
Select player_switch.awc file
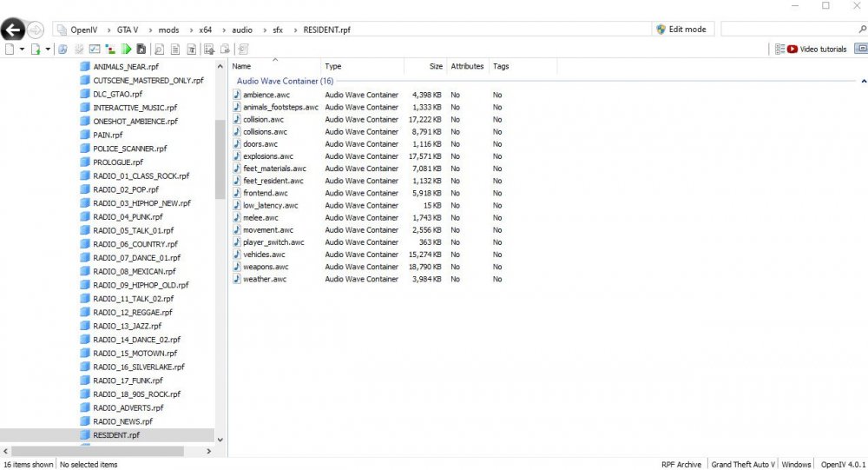pyautogui.click(x=274, y=242)
